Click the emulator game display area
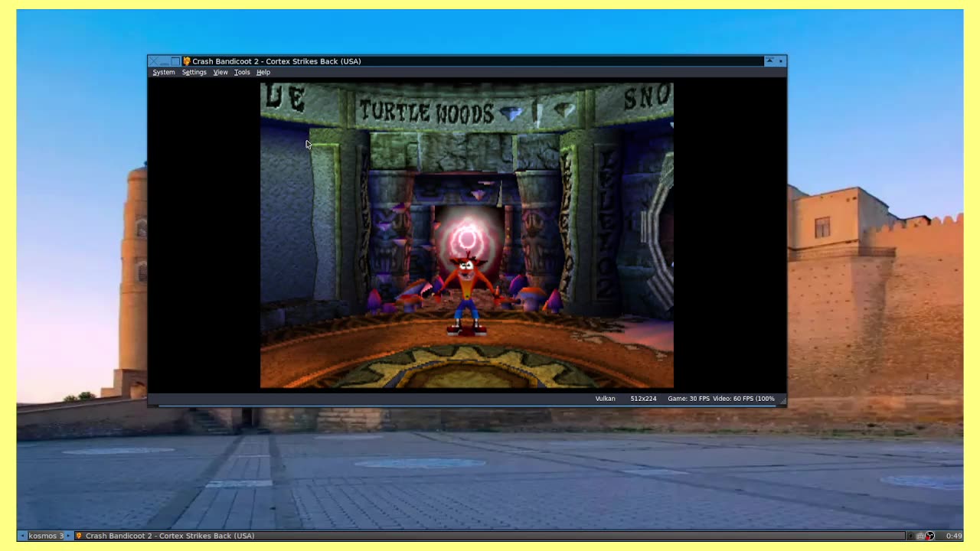Image resolution: width=980 pixels, height=551 pixels. pos(467,236)
